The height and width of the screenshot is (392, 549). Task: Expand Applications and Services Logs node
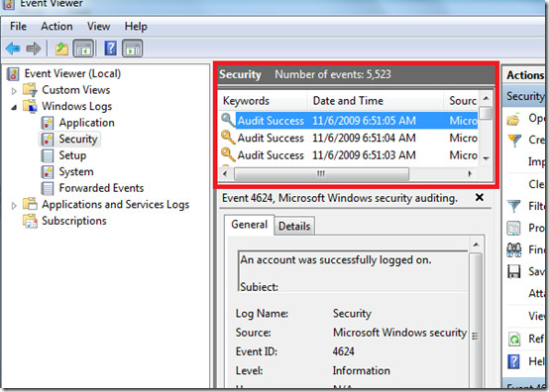(x=14, y=206)
